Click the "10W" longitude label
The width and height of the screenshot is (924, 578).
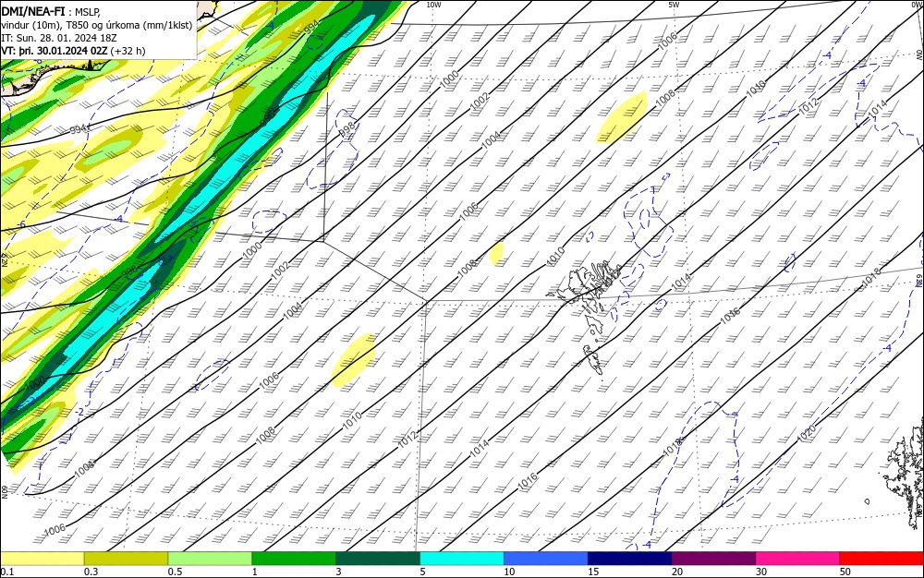[x=433, y=5]
